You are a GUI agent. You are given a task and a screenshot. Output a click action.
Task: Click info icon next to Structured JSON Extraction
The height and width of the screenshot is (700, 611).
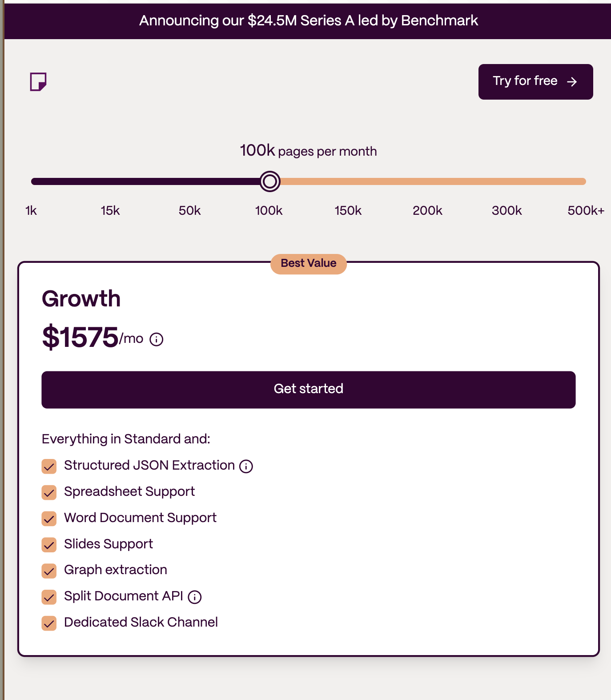(x=246, y=466)
